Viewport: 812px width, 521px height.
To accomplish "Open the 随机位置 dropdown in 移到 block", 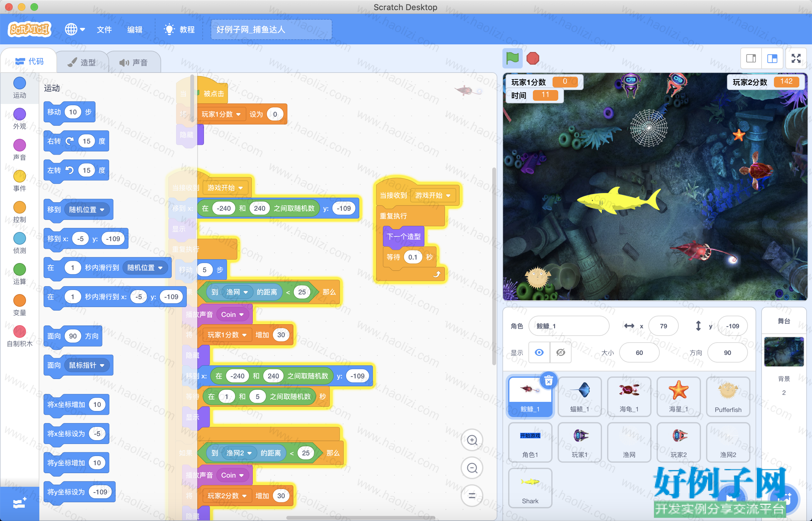I will pos(87,209).
